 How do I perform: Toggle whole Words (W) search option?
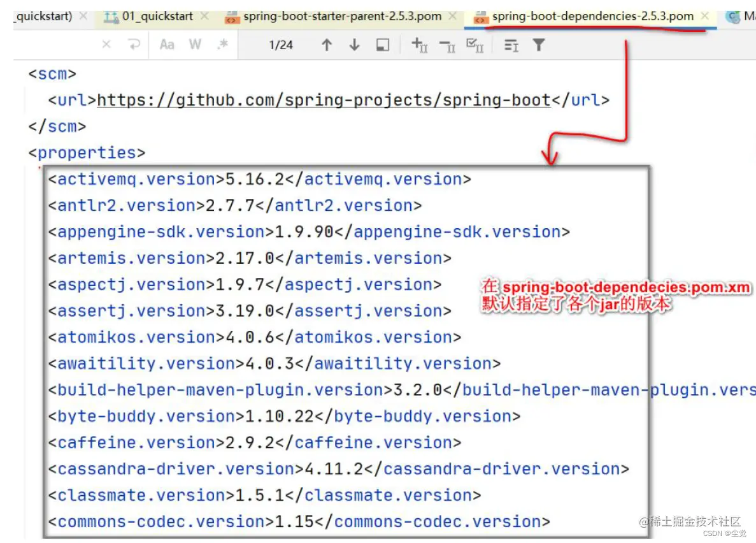click(x=195, y=45)
